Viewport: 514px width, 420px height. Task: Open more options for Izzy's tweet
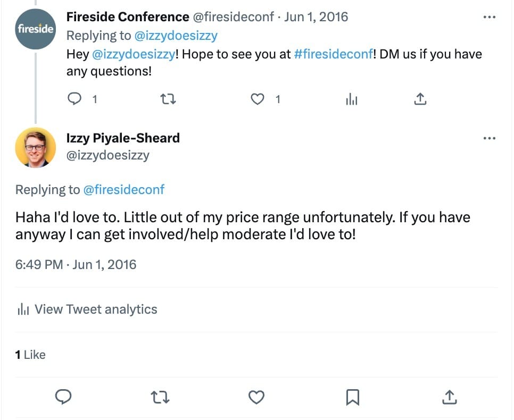pyautogui.click(x=489, y=138)
